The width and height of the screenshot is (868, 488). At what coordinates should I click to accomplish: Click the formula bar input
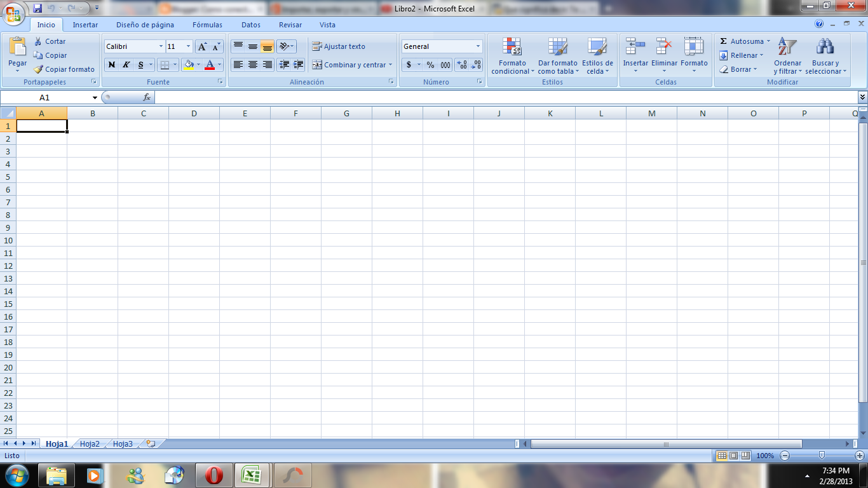click(x=505, y=97)
